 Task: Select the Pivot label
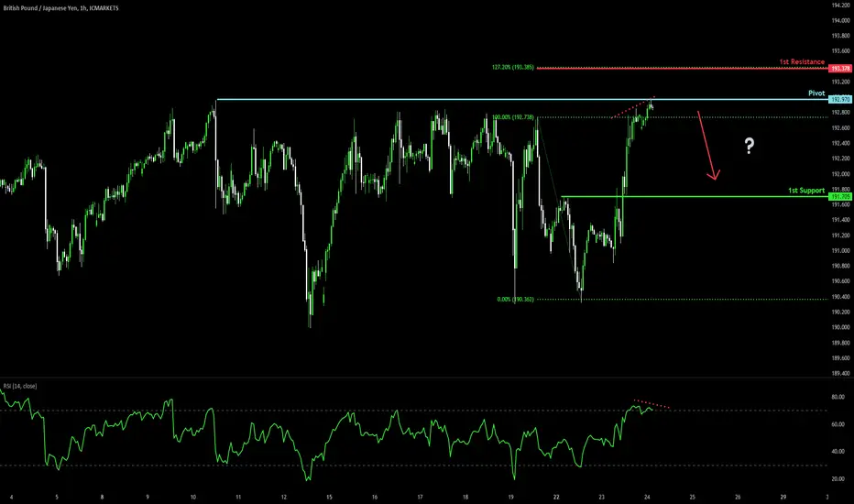pyautogui.click(x=816, y=93)
